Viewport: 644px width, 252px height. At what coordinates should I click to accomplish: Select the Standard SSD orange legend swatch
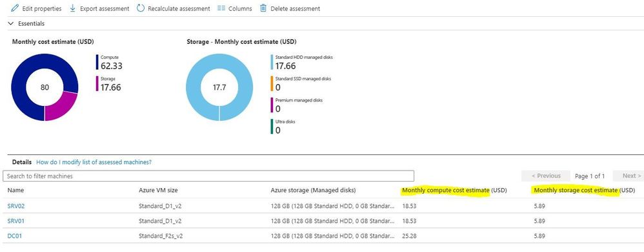(x=272, y=83)
